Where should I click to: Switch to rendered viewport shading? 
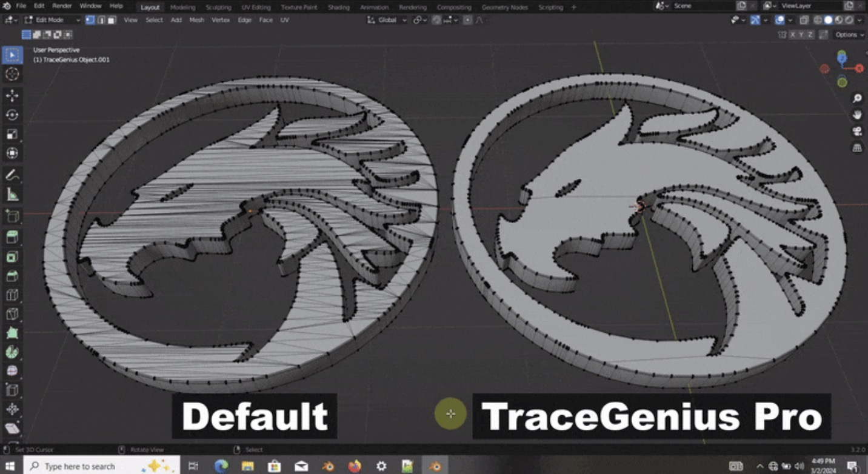pyautogui.click(x=849, y=20)
